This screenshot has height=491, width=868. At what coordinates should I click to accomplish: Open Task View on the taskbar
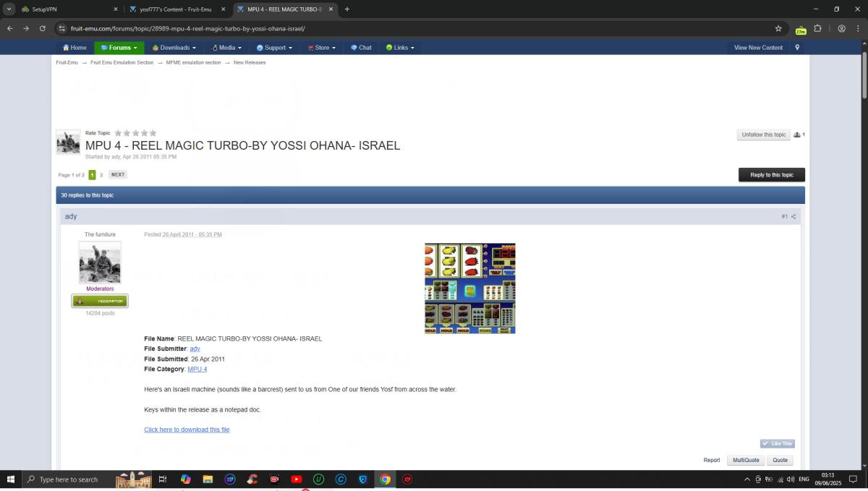coord(163,479)
